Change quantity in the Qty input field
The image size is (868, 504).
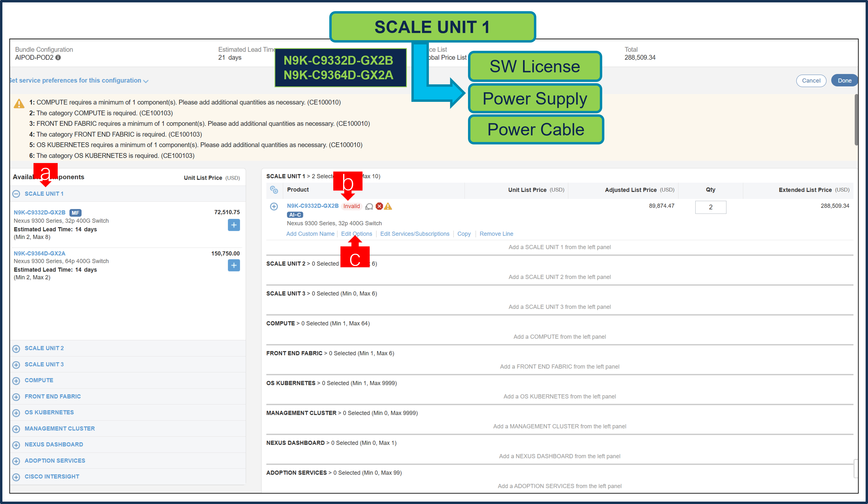[x=711, y=207]
